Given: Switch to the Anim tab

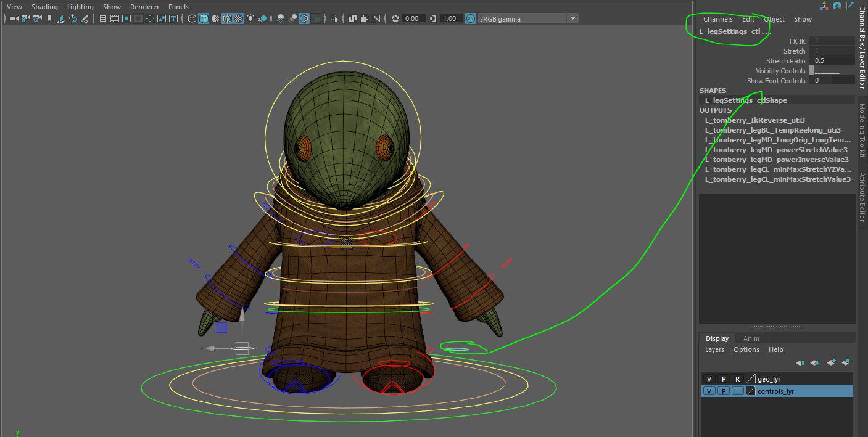Looking at the screenshot, I should pyautogui.click(x=751, y=338).
